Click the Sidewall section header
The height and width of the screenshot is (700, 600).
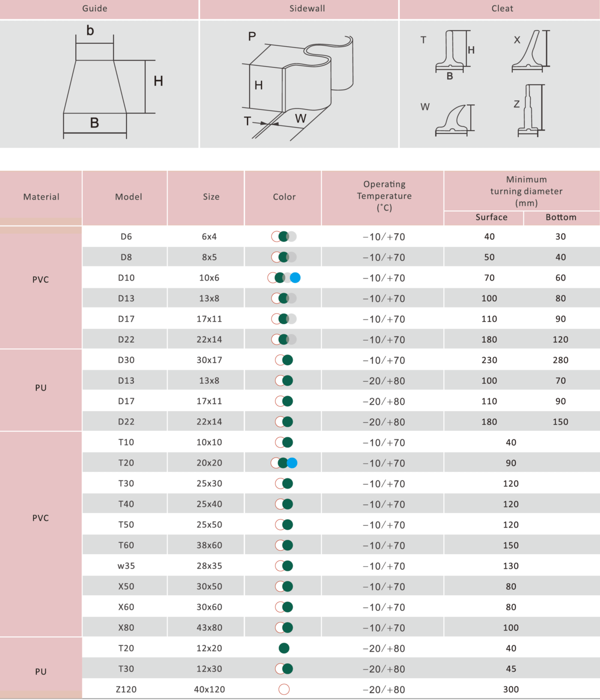coord(307,9)
